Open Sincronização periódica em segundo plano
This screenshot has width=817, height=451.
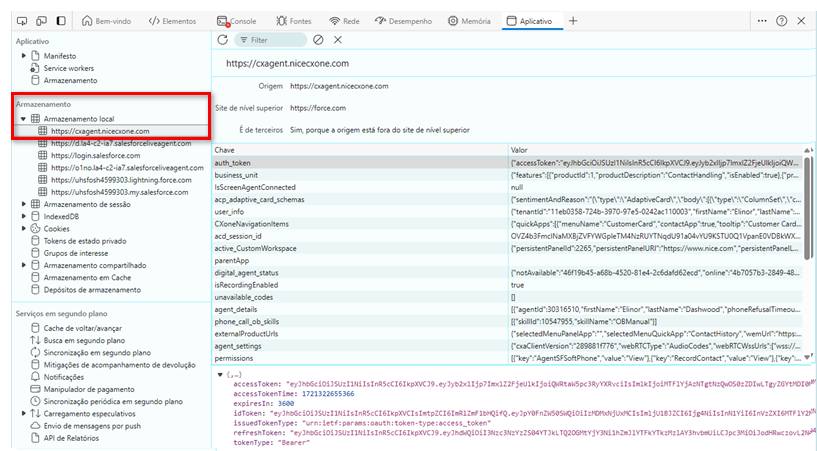click(113, 402)
